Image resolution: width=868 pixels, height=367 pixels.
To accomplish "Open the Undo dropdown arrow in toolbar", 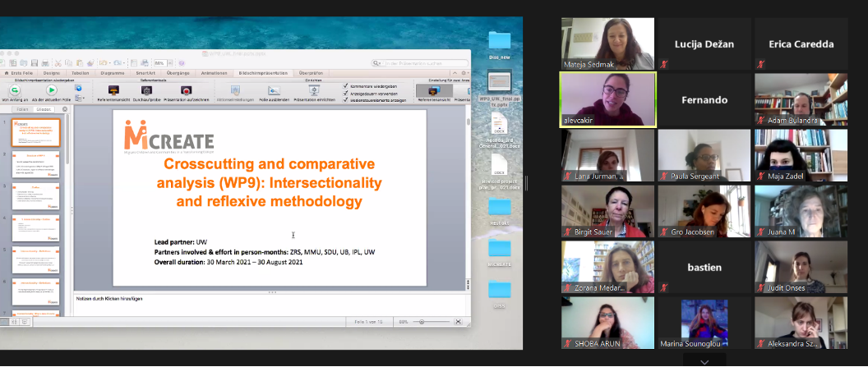I will coord(109,63).
